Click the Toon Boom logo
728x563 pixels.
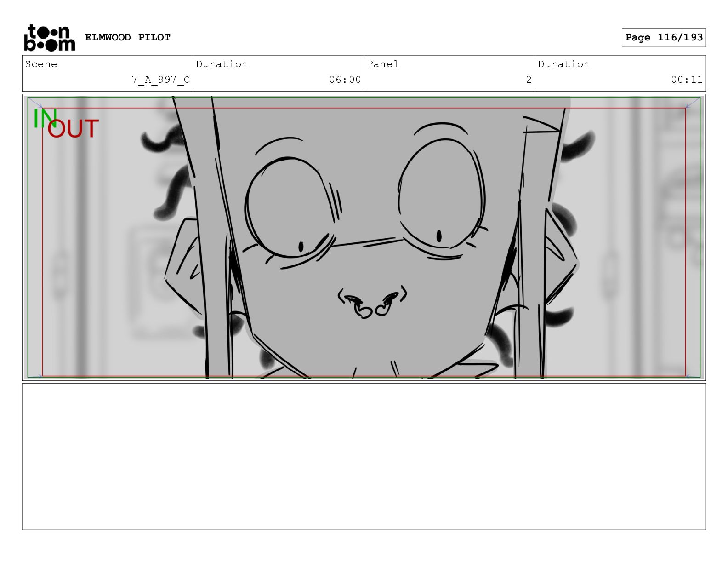[x=49, y=38]
